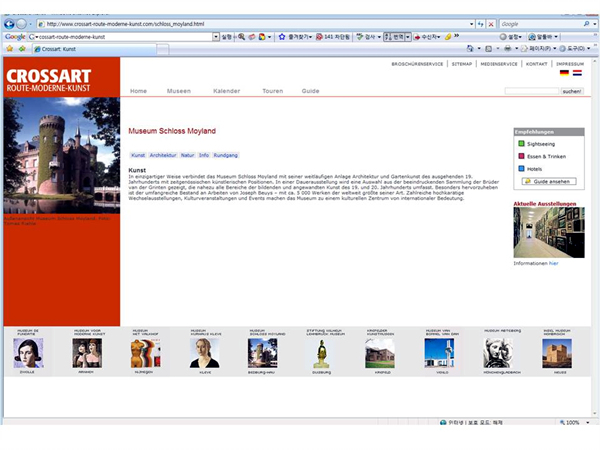Click the Home icon in the command bar
Image resolution: width=600 pixels, height=450 pixels.
(470, 49)
